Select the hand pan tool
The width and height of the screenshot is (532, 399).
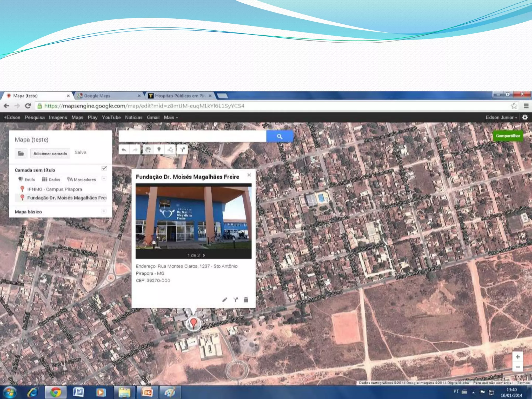click(148, 149)
